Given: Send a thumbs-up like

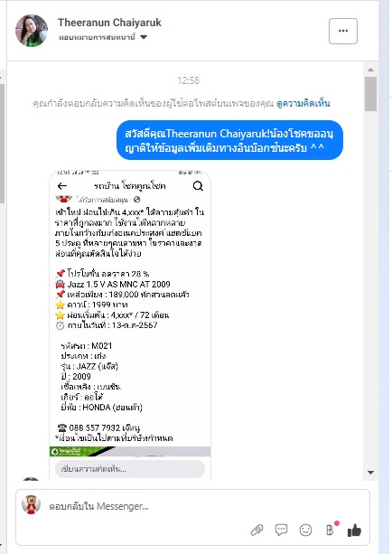Looking at the screenshot, I should pyautogui.click(x=354, y=530).
